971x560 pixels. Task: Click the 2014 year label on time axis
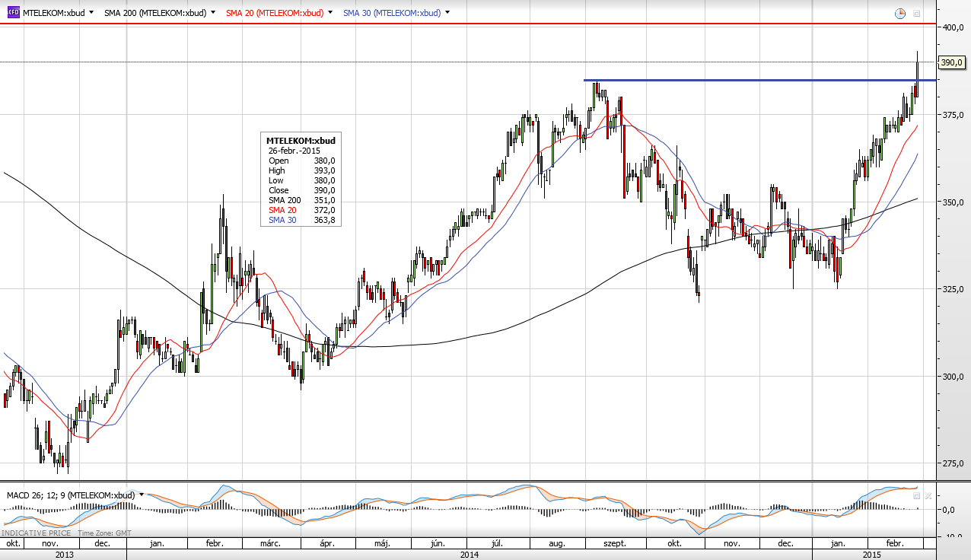(470, 555)
